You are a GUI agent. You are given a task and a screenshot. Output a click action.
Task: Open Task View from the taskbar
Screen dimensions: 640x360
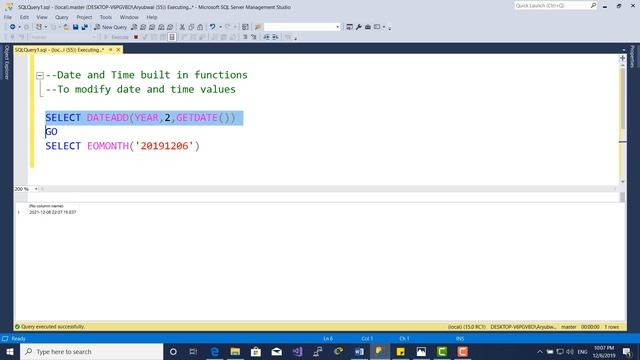coord(193,351)
